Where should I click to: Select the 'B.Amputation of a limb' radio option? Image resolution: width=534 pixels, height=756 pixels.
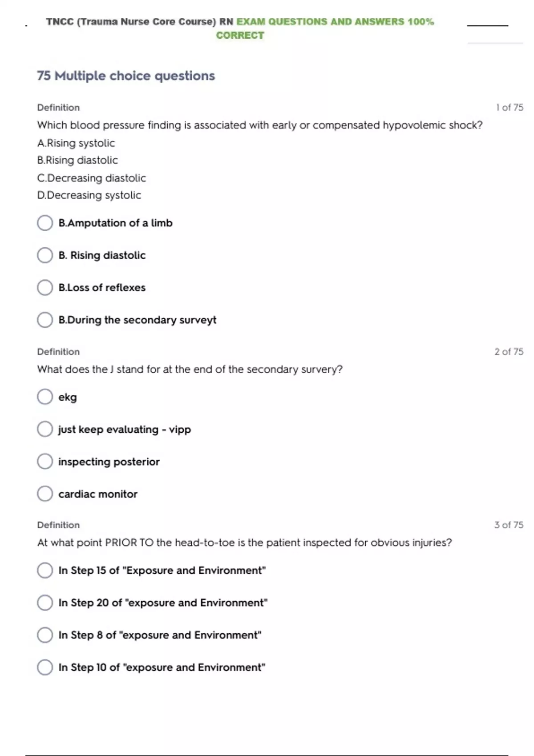pos(45,223)
